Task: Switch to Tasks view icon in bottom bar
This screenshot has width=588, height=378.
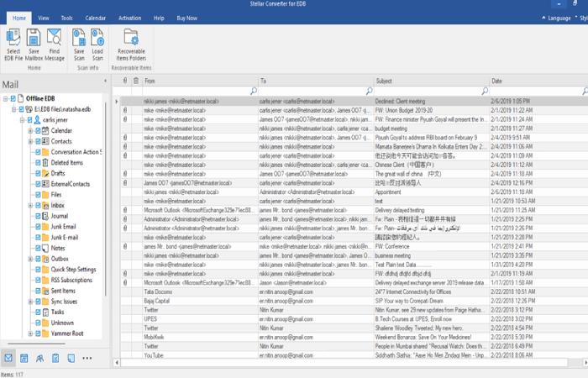Action: click(x=55, y=358)
